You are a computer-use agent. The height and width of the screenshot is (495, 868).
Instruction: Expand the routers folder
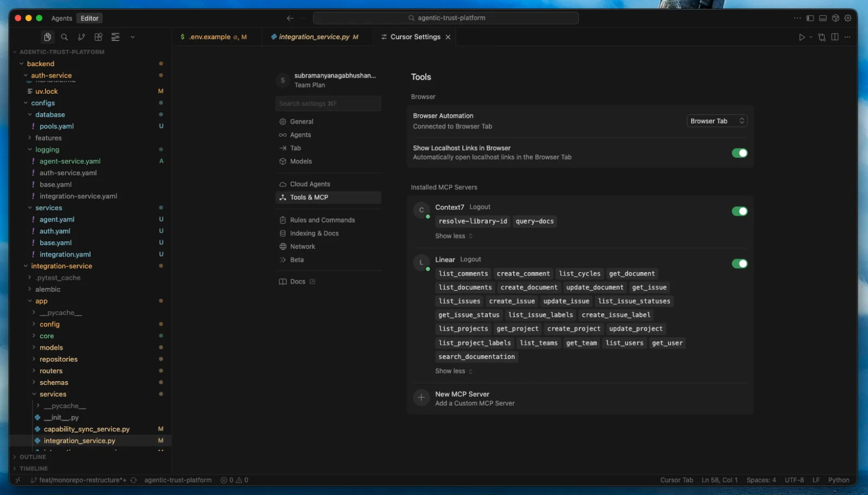[x=51, y=371]
